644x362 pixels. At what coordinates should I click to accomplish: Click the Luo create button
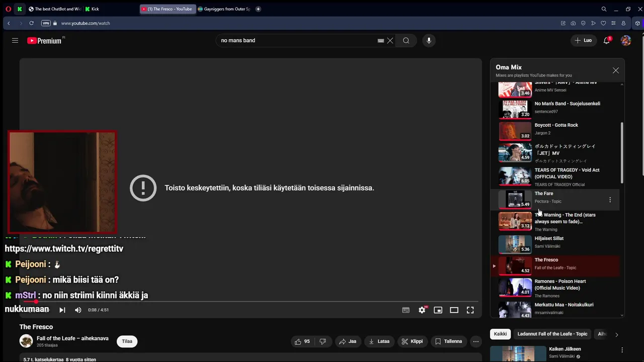(x=583, y=40)
